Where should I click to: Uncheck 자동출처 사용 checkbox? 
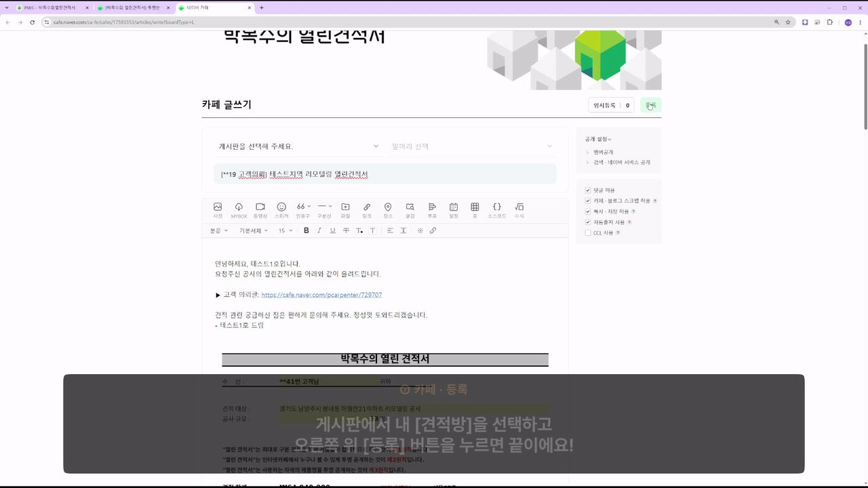point(588,222)
